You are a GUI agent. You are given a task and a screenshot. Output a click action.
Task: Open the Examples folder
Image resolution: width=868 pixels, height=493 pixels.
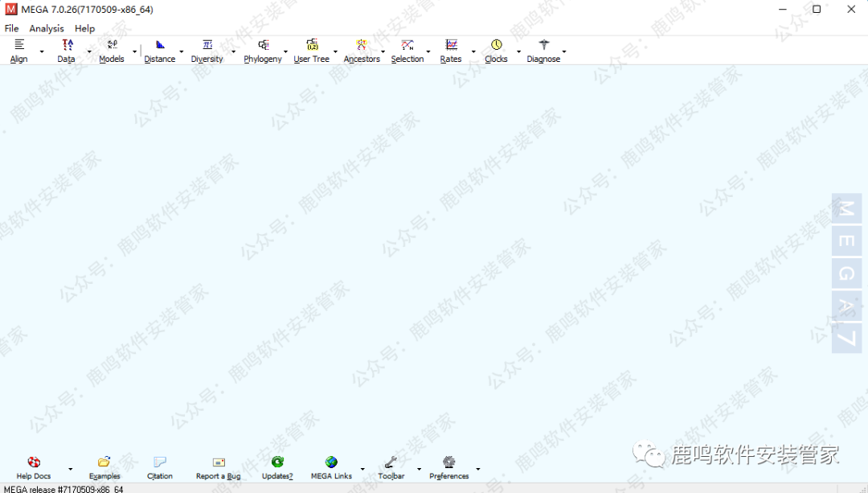tap(104, 467)
